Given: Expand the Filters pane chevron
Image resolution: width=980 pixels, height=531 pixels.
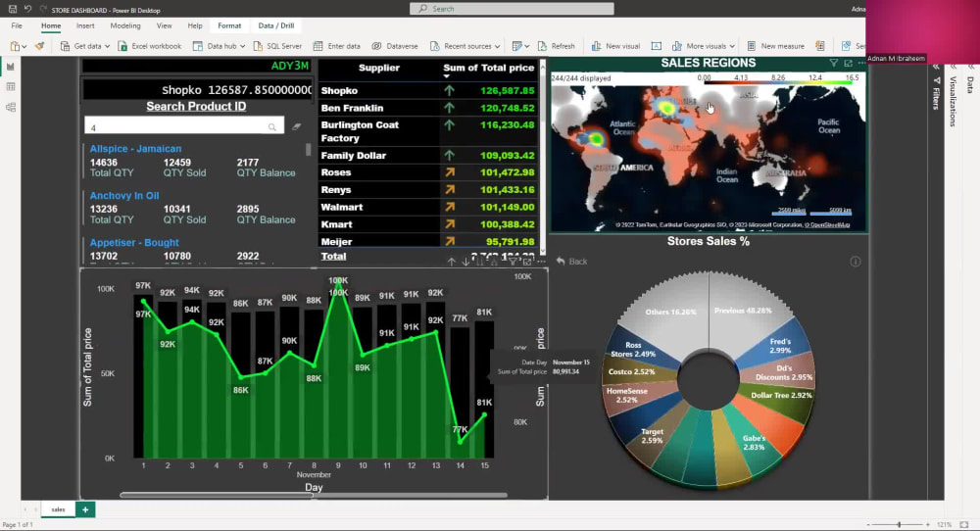Looking at the screenshot, I should (936, 67).
